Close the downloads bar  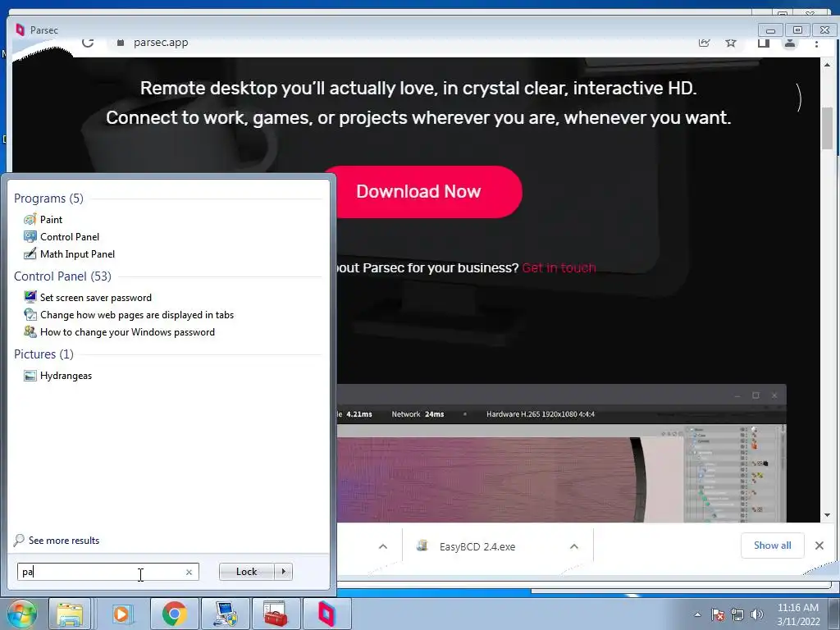[x=819, y=546]
